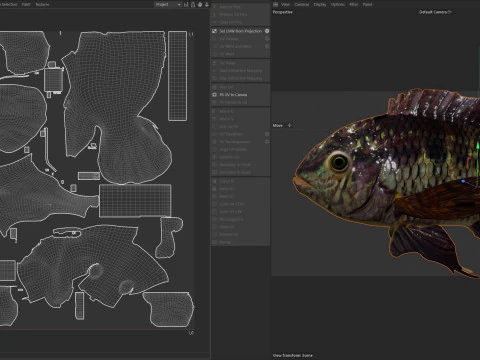Open the viewport View menu
This screenshot has height=360, width=480.
point(285,4)
